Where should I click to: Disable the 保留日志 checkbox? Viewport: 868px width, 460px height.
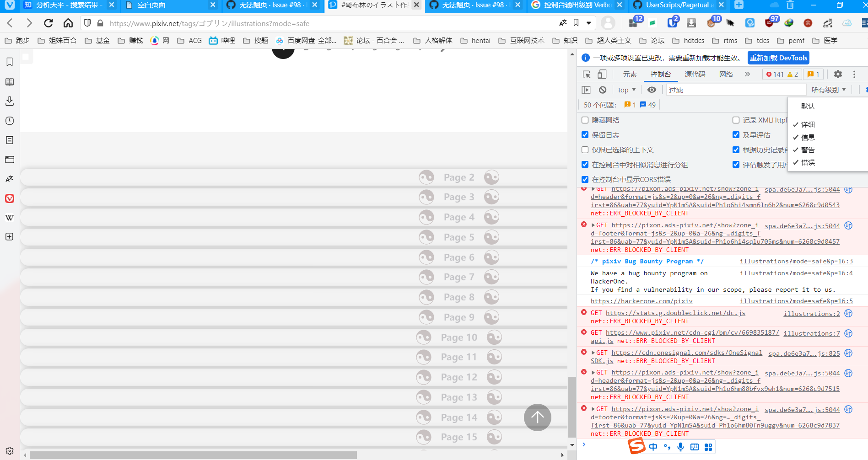point(585,134)
